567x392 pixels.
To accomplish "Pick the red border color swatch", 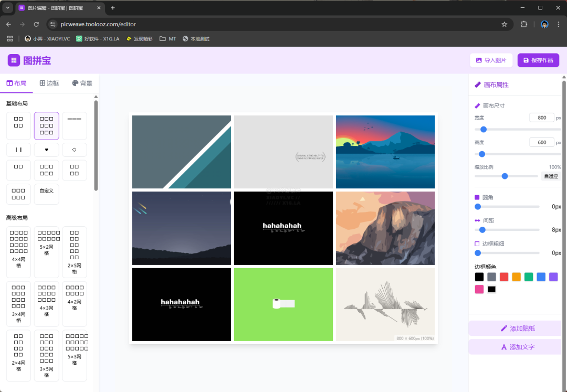I will click(x=504, y=277).
